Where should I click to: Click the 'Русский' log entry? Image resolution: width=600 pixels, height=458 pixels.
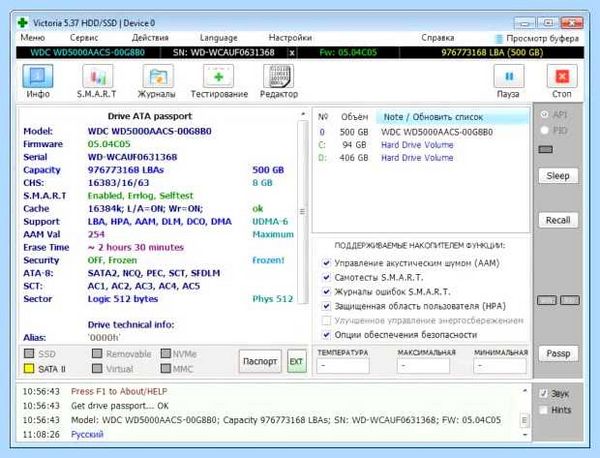pyautogui.click(x=87, y=434)
